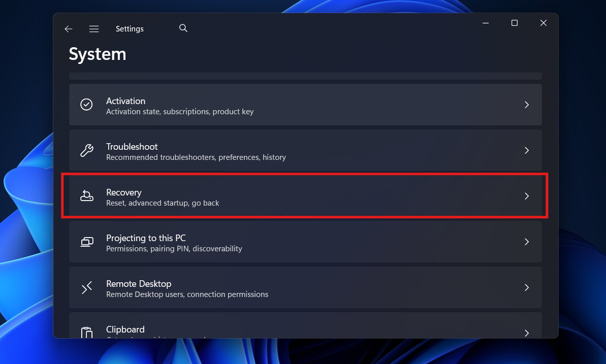Expand the Activation row chevron

[x=527, y=105]
